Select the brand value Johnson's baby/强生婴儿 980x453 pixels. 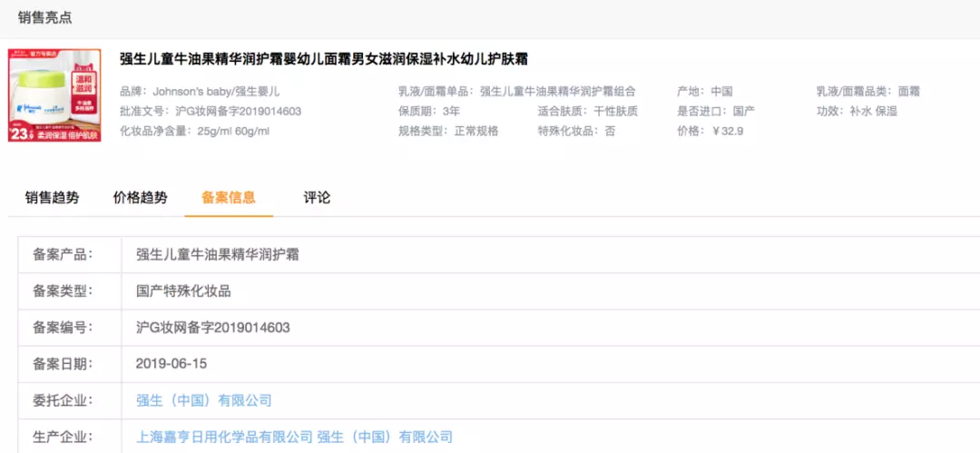coord(216,92)
